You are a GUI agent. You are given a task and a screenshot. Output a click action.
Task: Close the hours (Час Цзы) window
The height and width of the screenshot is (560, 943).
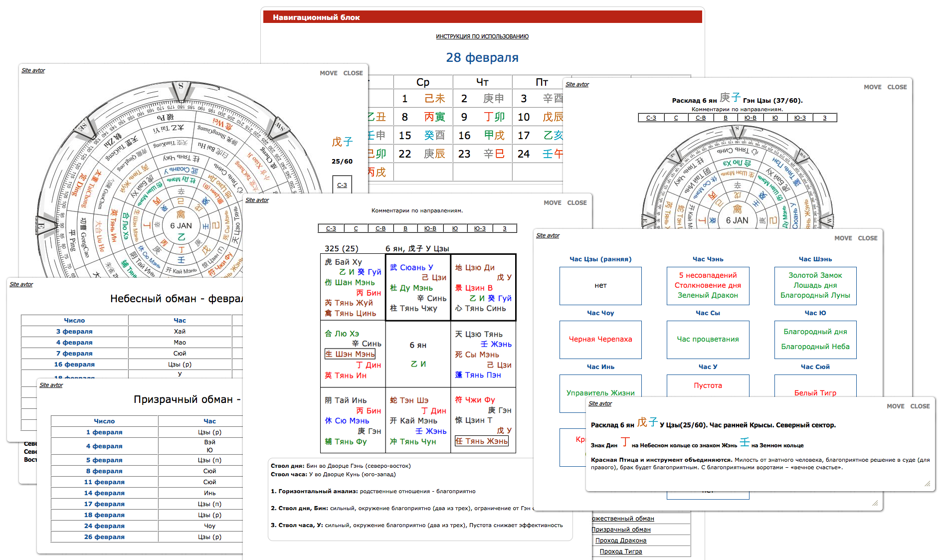[x=868, y=238]
